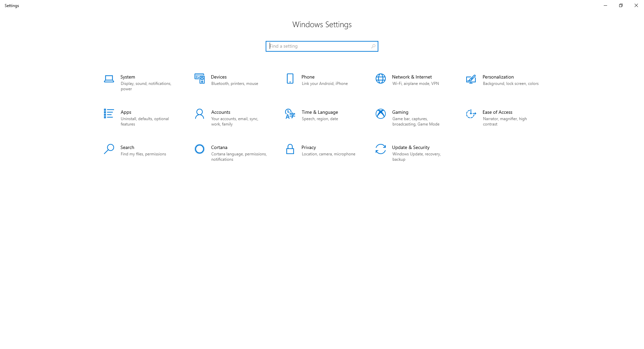Click 'Speech, region, date' text
Viewport: 644px width, 349px height.
(320, 119)
